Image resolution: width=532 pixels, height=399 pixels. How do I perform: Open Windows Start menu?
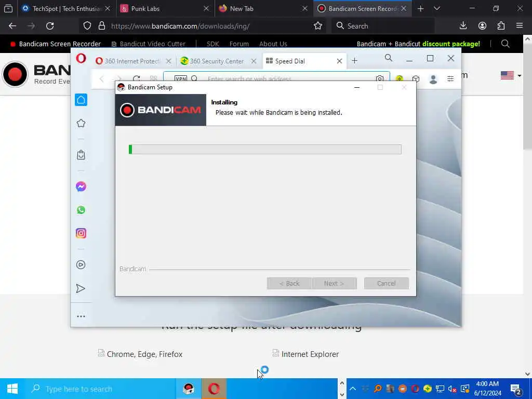click(x=12, y=389)
